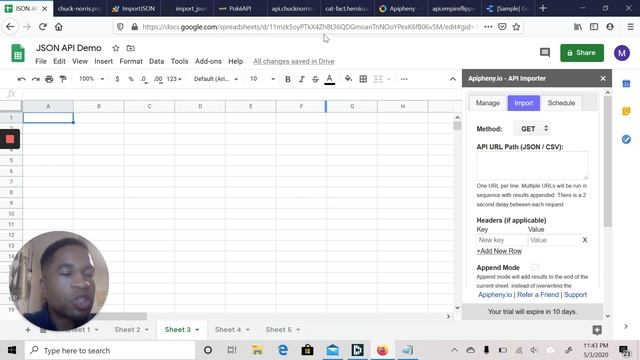
Task: Open the File menu
Action: tap(41, 61)
